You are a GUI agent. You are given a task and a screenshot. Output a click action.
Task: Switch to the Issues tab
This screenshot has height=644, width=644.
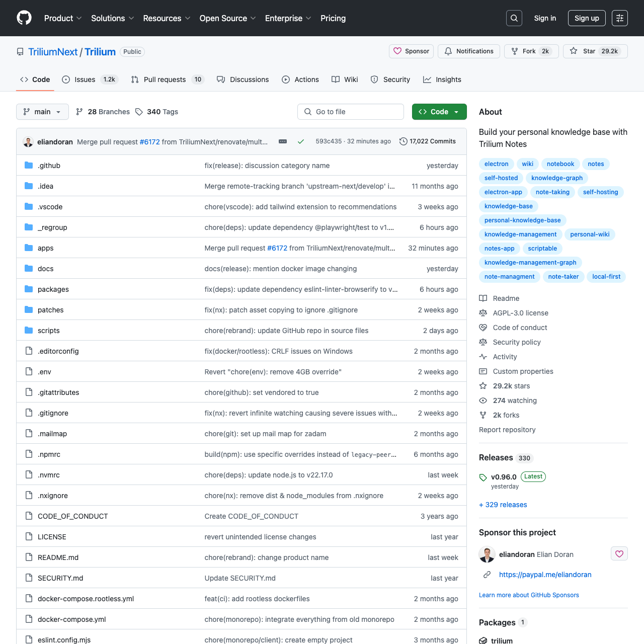point(90,79)
